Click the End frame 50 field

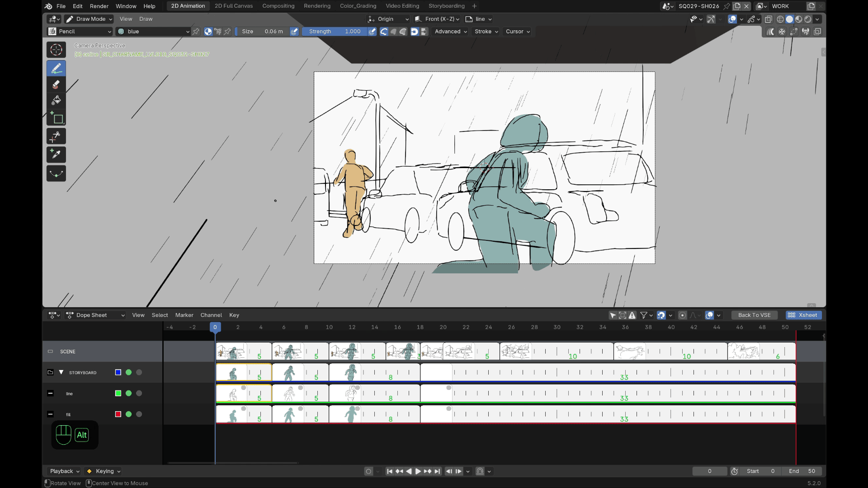(x=802, y=471)
